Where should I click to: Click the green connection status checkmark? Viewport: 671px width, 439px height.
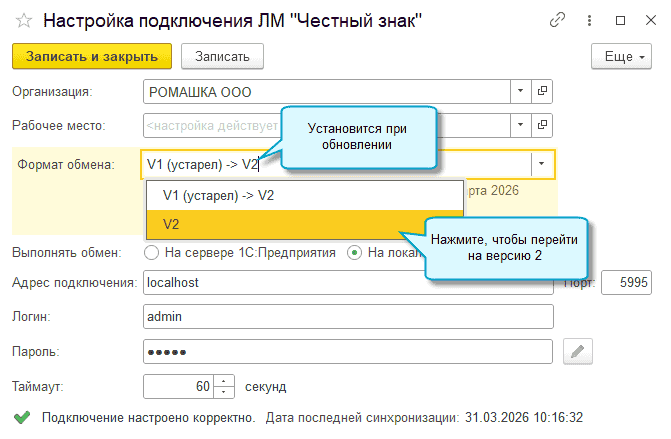pyautogui.click(x=22, y=417)
